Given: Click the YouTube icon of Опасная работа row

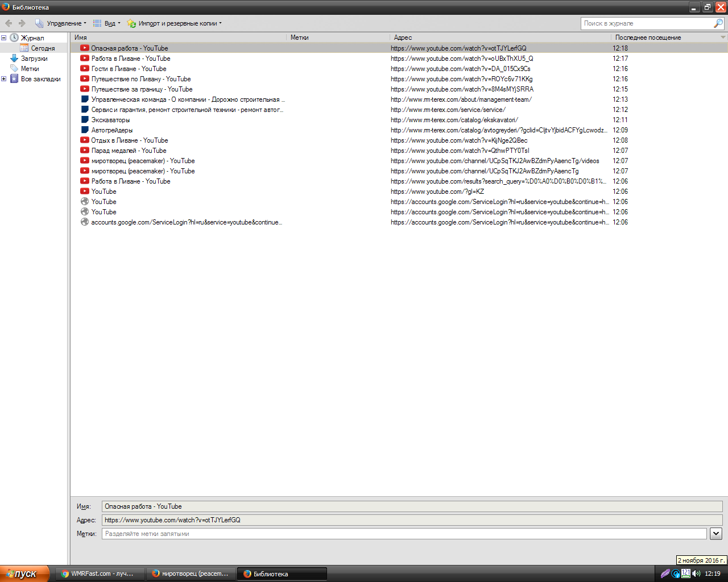Looking at the screenshot, I should (x=85, y=48).
